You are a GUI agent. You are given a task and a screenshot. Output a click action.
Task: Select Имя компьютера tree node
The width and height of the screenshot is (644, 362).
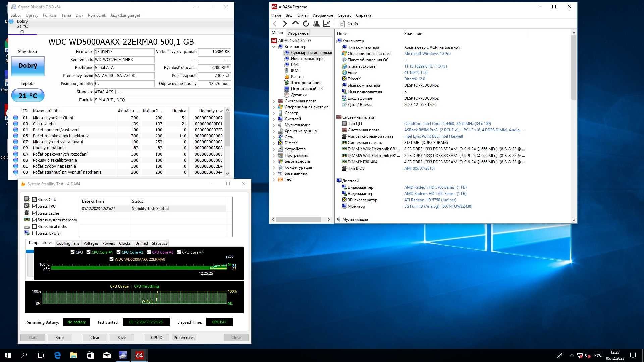coord(307,59)
